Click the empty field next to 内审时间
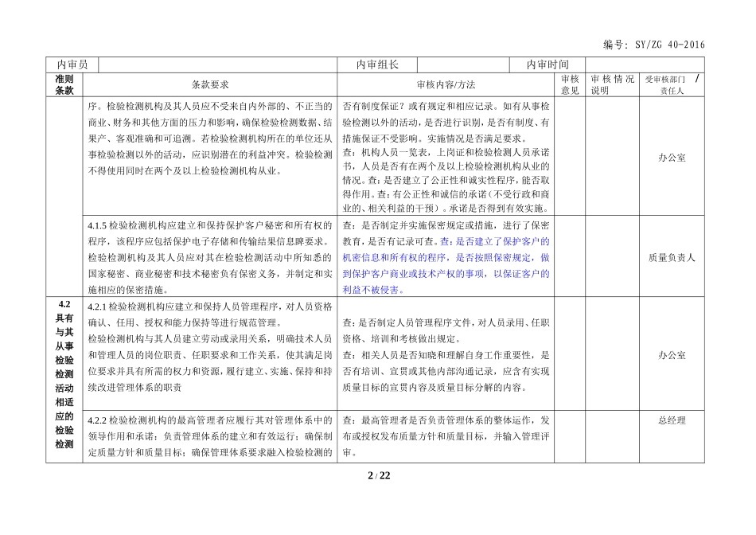756x535 pixels. coord(645,64)
